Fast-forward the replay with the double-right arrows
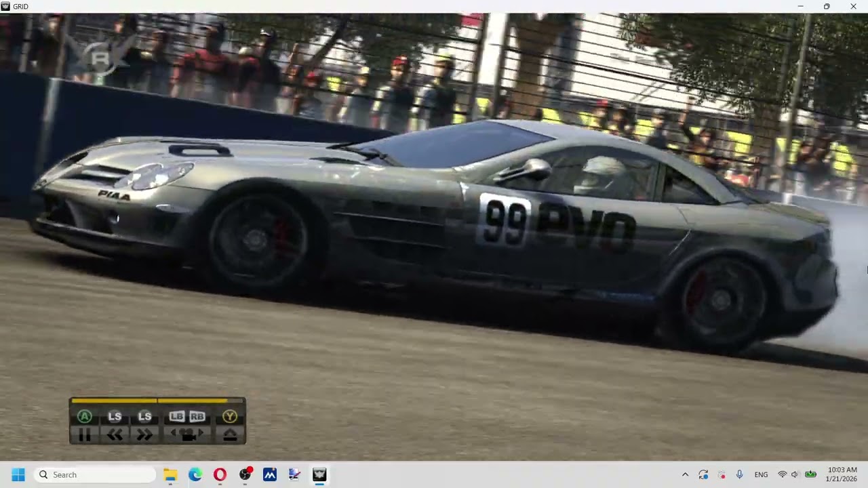Viewport: 868px width, 488px height. (144, 436)
